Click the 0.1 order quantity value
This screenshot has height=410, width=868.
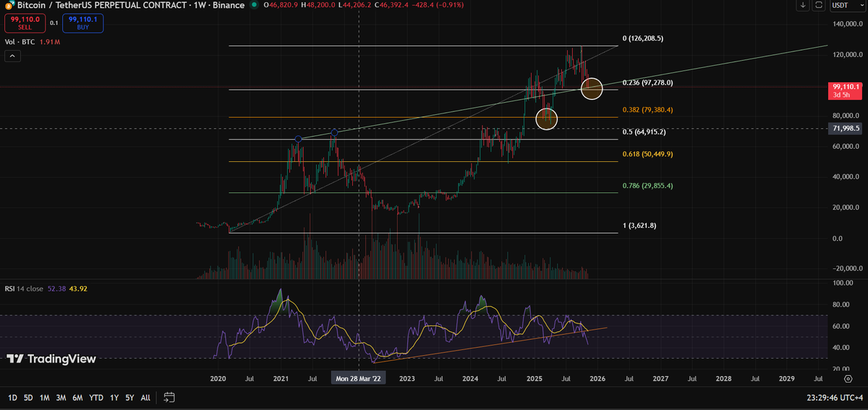(x=54, y=23)
